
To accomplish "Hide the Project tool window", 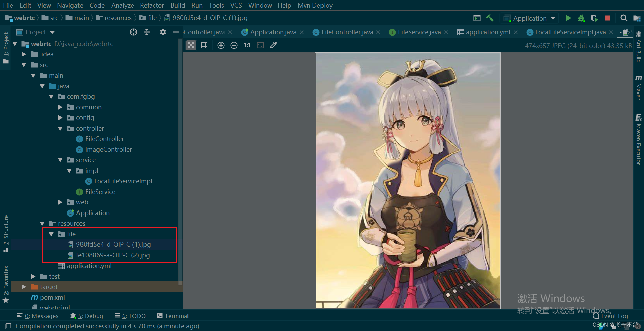I will coord(176,32).
